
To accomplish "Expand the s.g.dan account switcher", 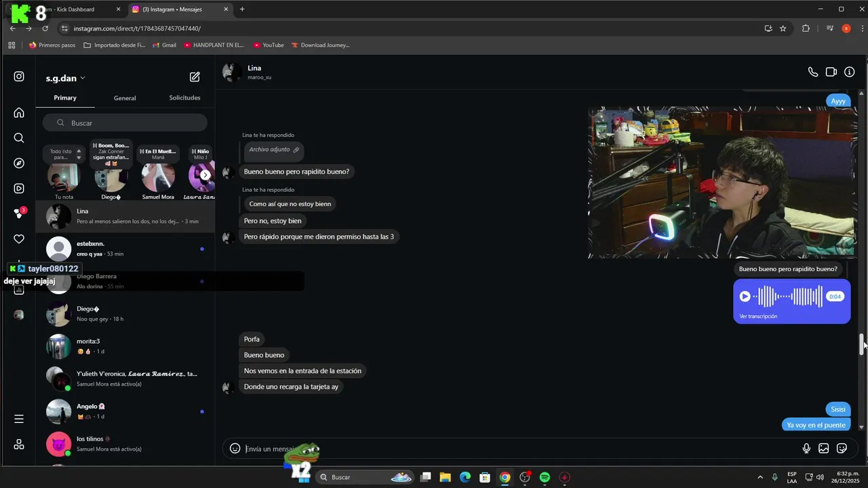I will 66,79.
